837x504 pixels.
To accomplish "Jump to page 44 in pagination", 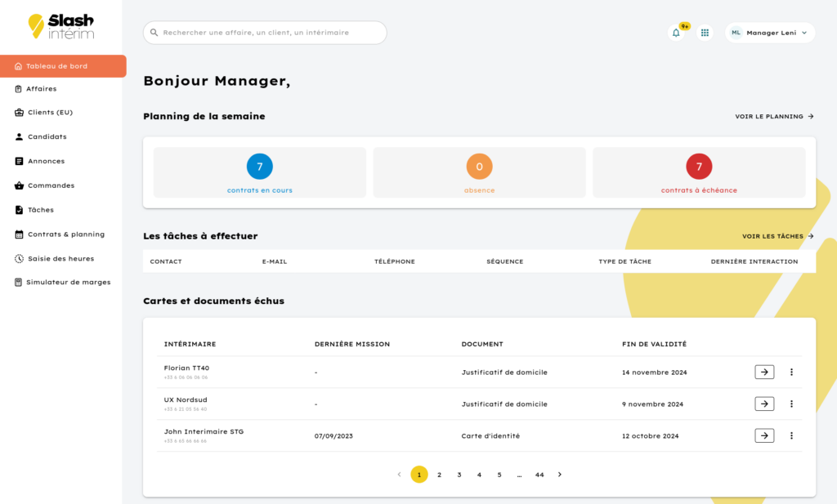I will point(539,475).
